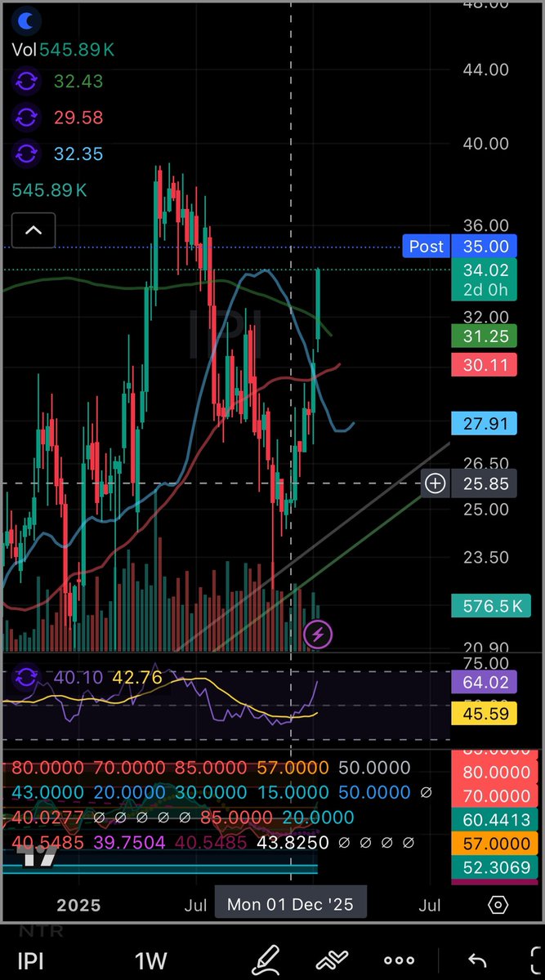Viewport: 545px width, 980px height.
Task: Tap the purple 64.02 RSI label
Action: [484, 682]
